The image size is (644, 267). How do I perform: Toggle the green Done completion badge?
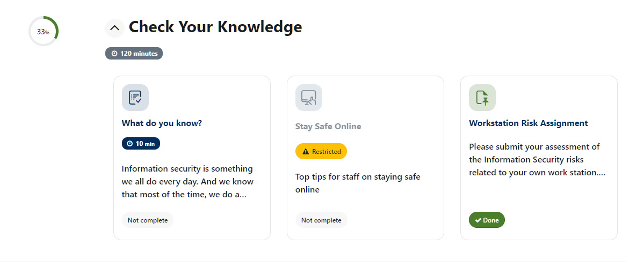pos(487,220)
